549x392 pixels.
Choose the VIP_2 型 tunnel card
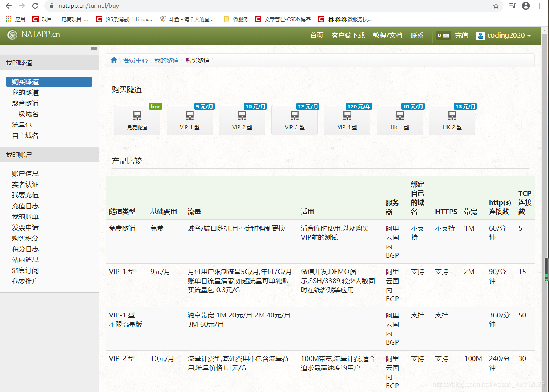click(x=242, y=120)
